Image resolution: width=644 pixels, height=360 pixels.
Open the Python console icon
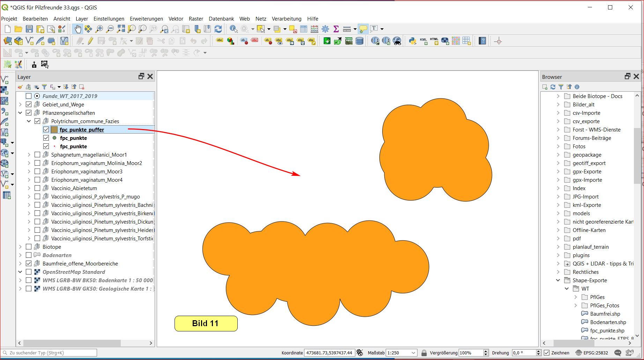(x=413, y=41)
